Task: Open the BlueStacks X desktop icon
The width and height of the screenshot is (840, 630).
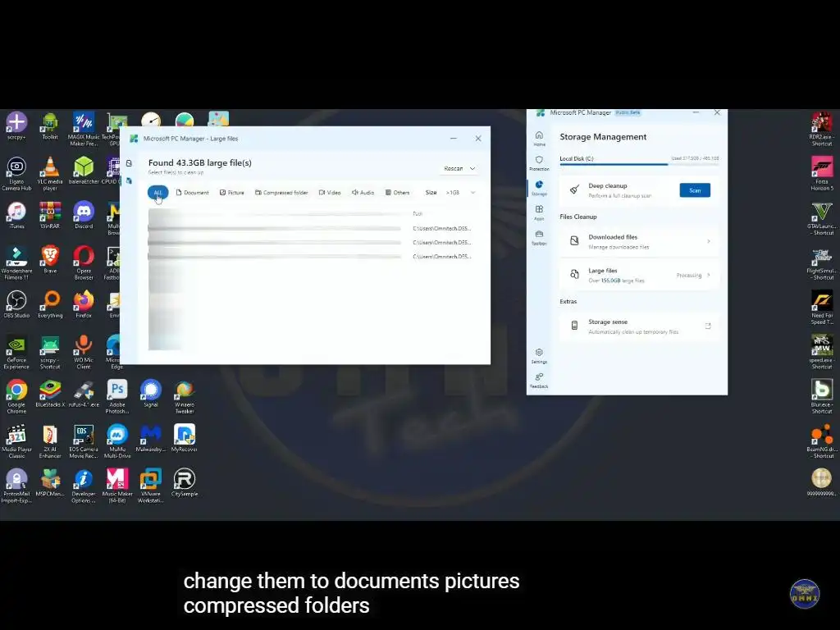Action: click(50, 393)
